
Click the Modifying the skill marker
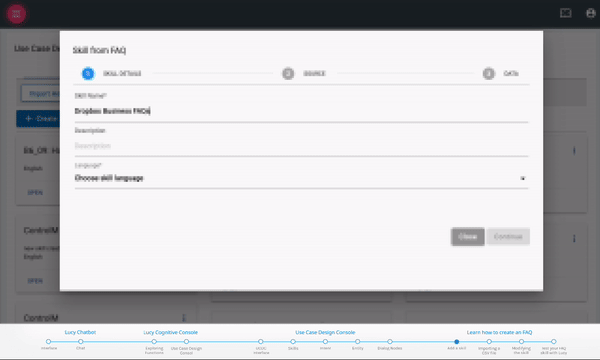tap(521, 341)
